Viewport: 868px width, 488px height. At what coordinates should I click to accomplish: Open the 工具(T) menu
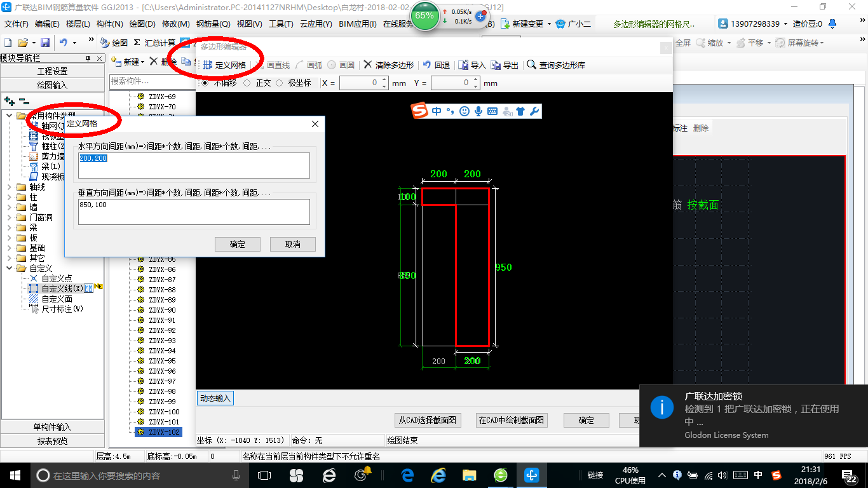(x=281, y=24)
